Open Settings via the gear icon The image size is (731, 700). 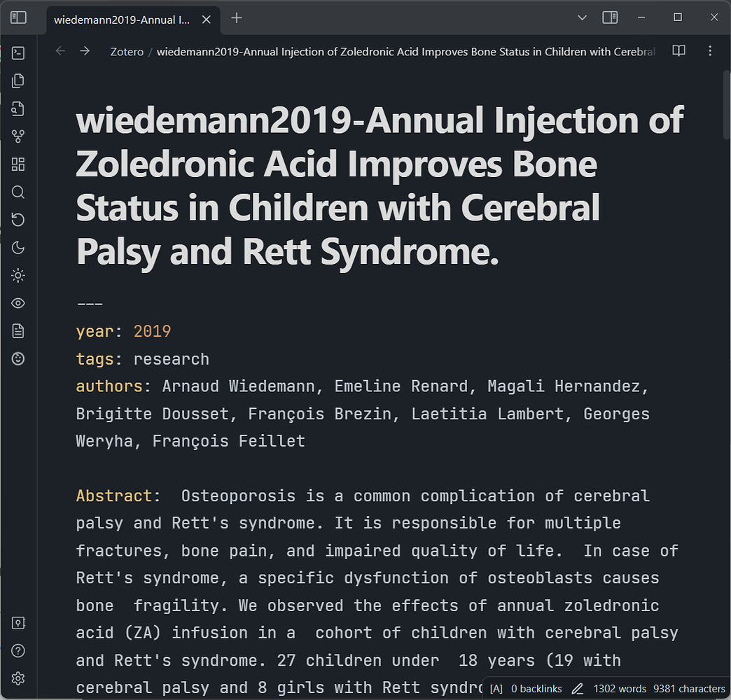(18, 678)
